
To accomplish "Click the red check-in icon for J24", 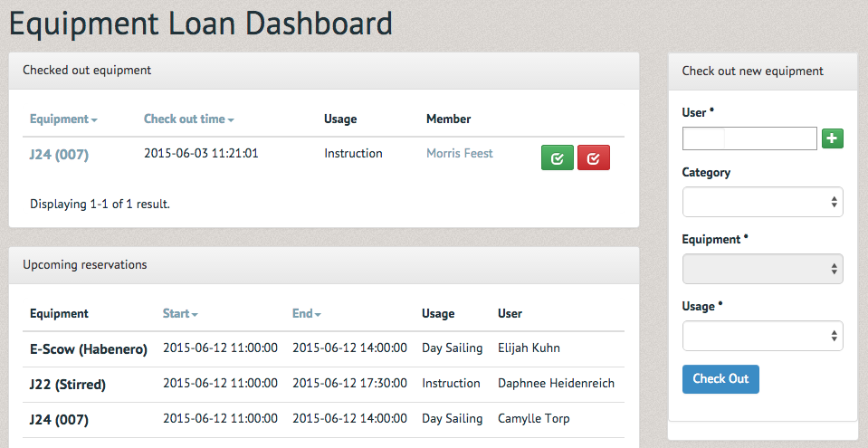I will click(594, 157).
